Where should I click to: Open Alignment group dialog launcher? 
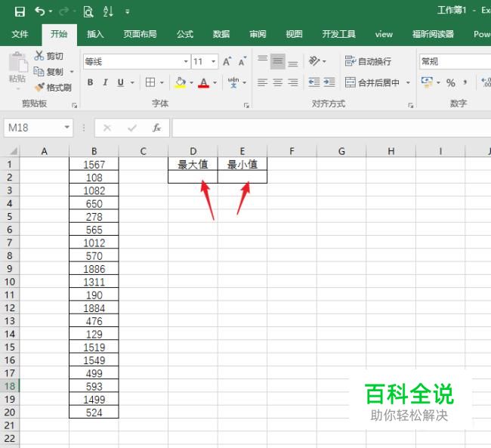coord(410,106)
